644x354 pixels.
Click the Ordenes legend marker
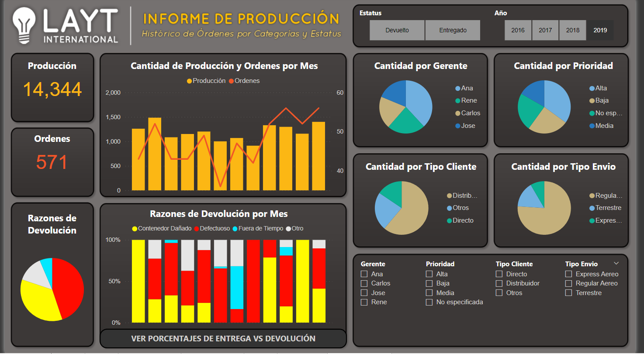click(x=232, y=81)
